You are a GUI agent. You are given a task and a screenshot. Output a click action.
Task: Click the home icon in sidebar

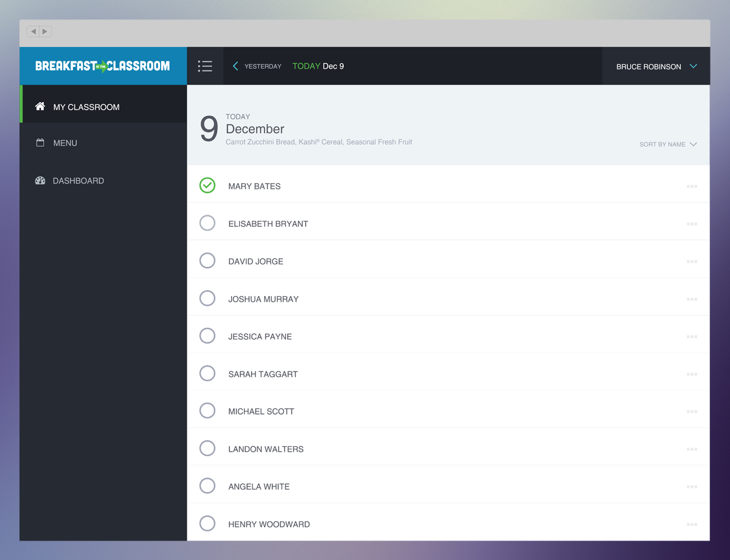[x=40, y=106]
